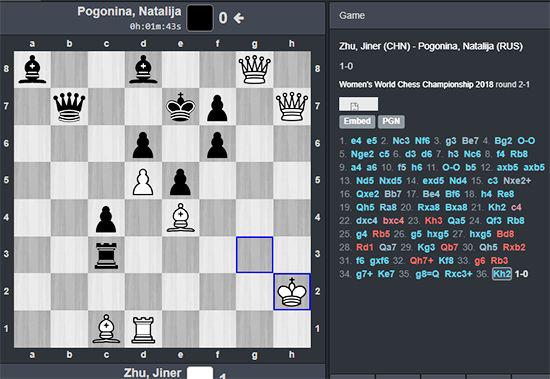Click the white color indicator beside Zhu, Jiner
The height and width of the screenshot is (379, 550).
200,373
